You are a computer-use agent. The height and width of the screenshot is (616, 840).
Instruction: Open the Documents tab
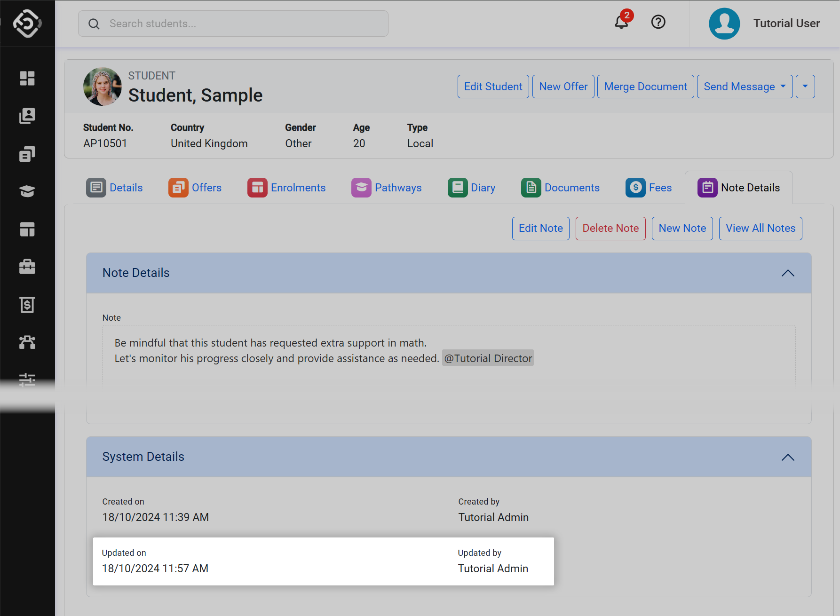(x=561, y=188)
